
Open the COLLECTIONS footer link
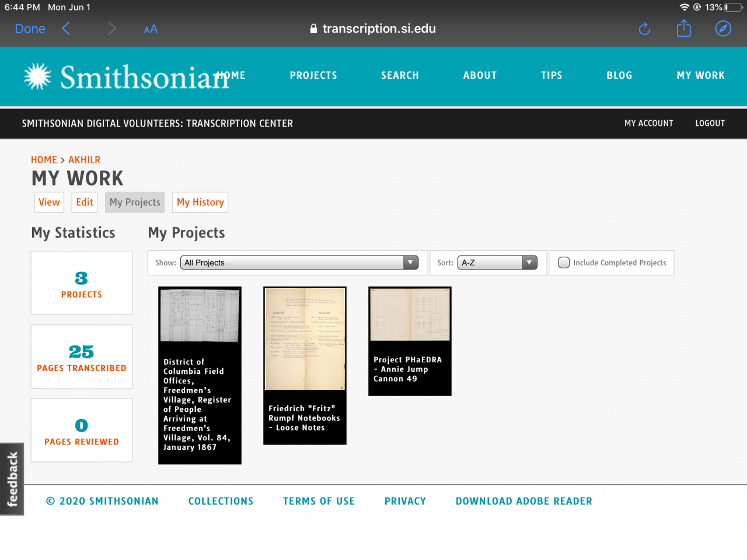[221, 501]
